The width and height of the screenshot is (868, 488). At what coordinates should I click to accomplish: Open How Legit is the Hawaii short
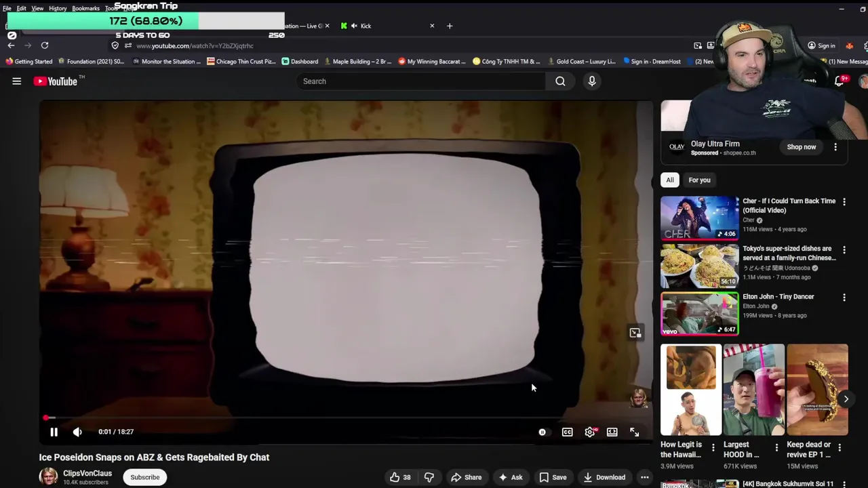tap(690, 390)
